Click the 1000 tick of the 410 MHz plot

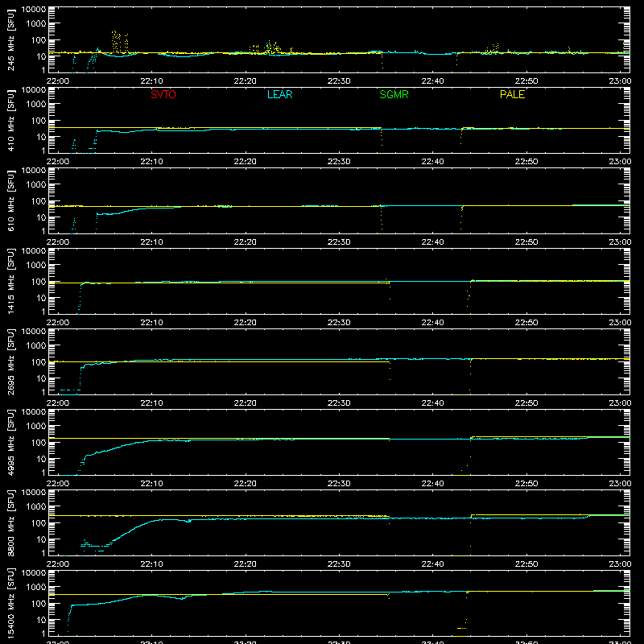click(x=36, y=105)
